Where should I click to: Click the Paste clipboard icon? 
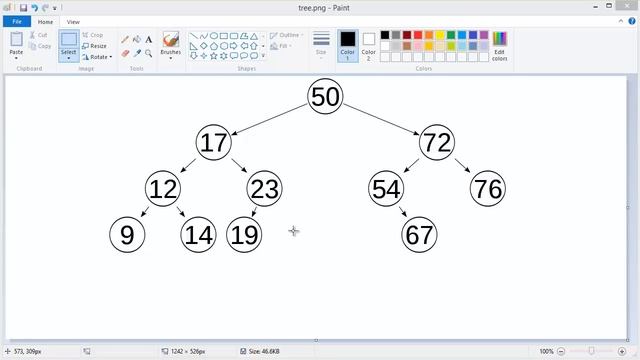16,40
